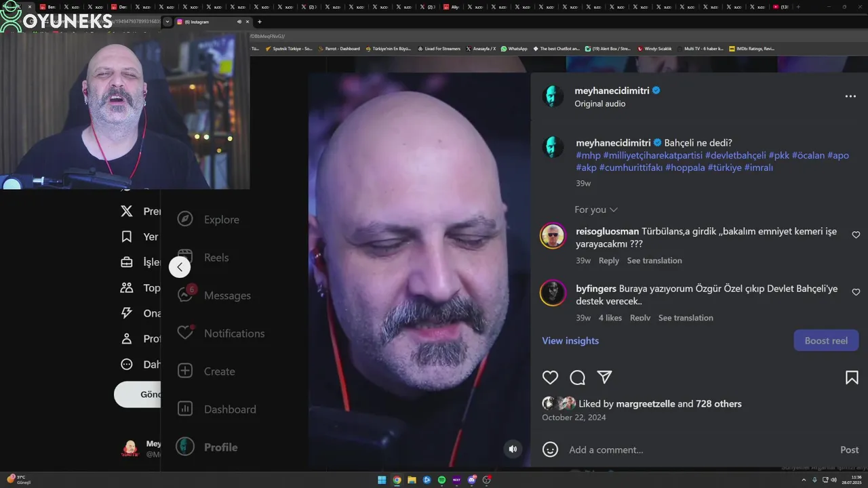This screenshot has width=868, height=488.
Task: Open Reels in Instagram sidebar
Action: point(203,258)
